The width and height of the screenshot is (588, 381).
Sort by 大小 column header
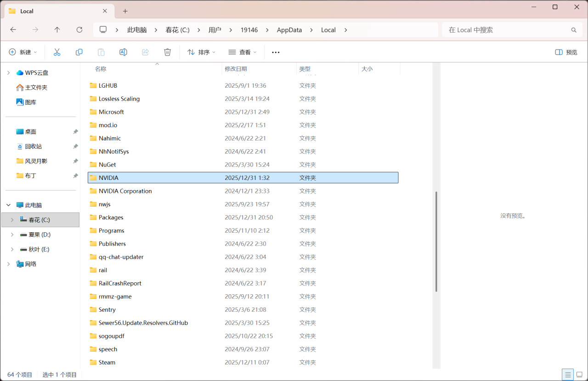pyautogui.click(x=367, y=69)
